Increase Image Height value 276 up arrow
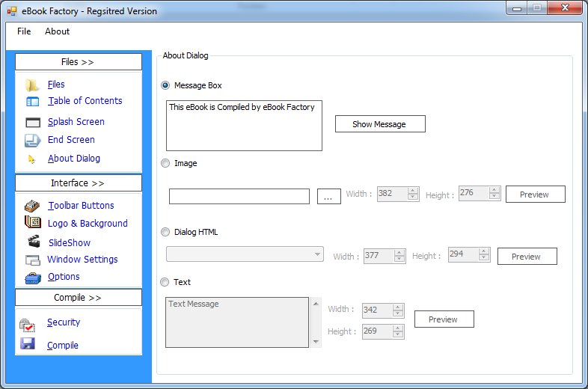 [494, 190]
